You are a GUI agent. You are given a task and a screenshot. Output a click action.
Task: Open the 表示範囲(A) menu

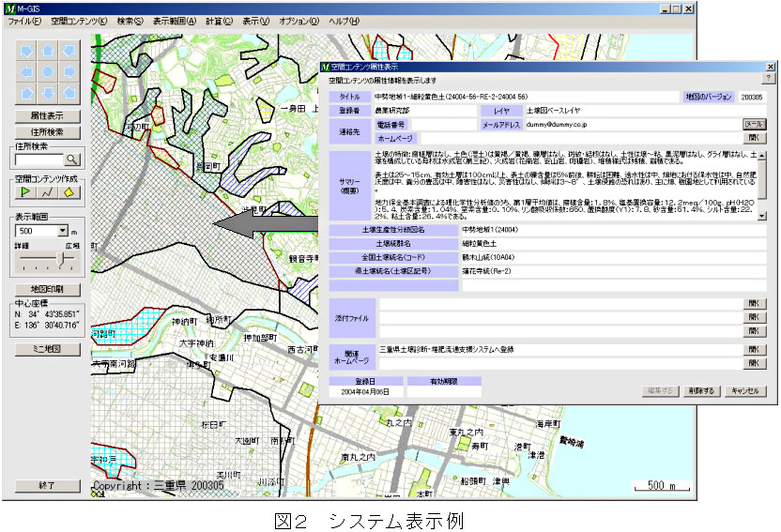pyautogui.click(x=175, y=20)
